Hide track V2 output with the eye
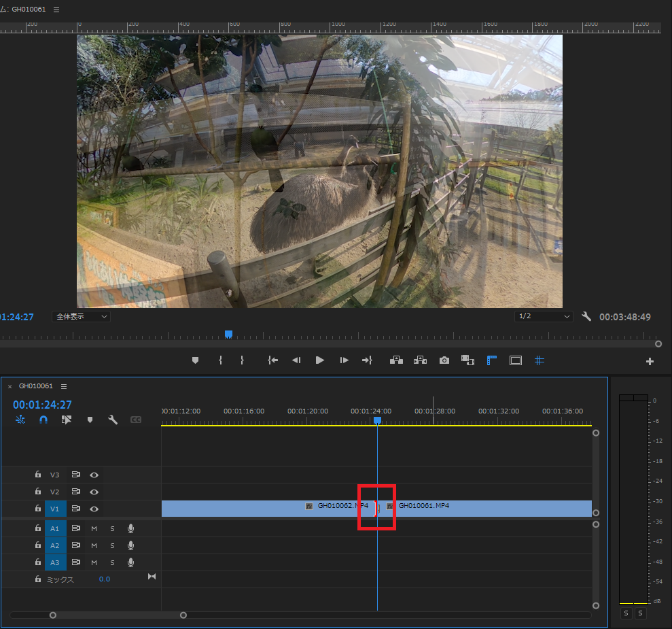This screenshot has height=629, width=672. [x=94, y=492]
